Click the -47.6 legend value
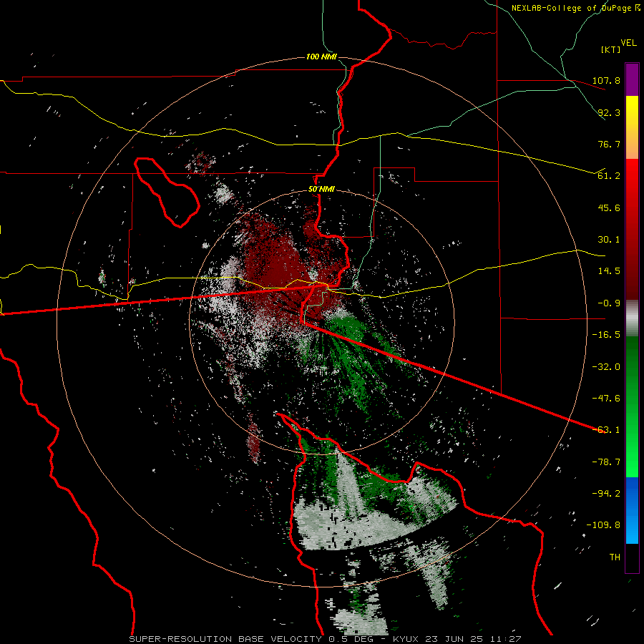Viewport: 644px width, 644px height. (606, 399)
